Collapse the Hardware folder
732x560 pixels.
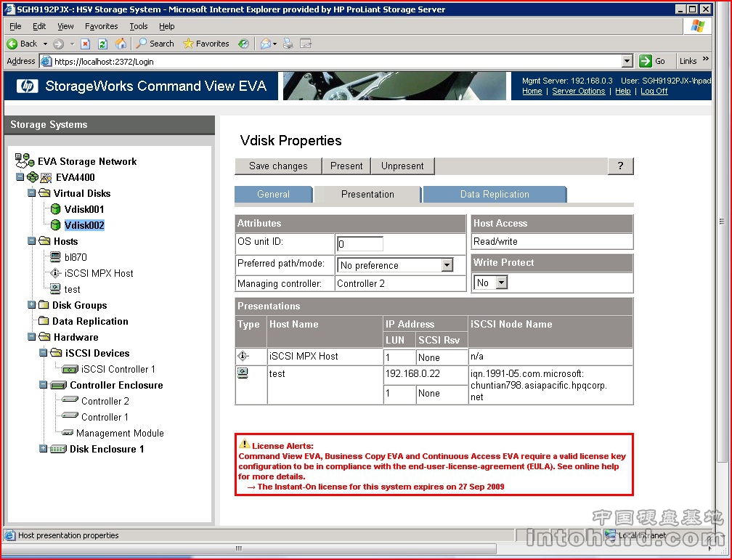pyautogui.click(x=32, y=336)
